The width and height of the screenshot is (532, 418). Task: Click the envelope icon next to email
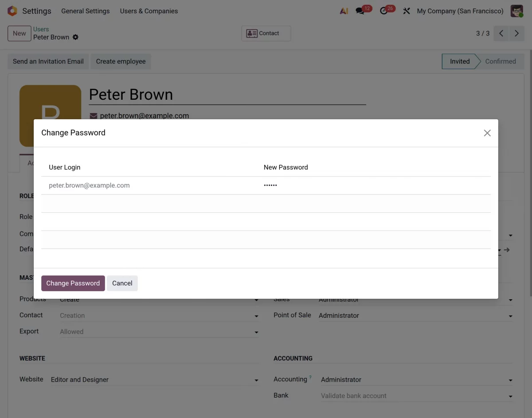94,116
